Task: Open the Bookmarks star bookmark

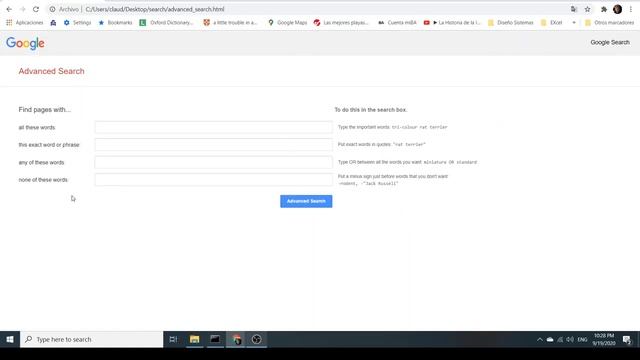Action: (x=115, y=22)
